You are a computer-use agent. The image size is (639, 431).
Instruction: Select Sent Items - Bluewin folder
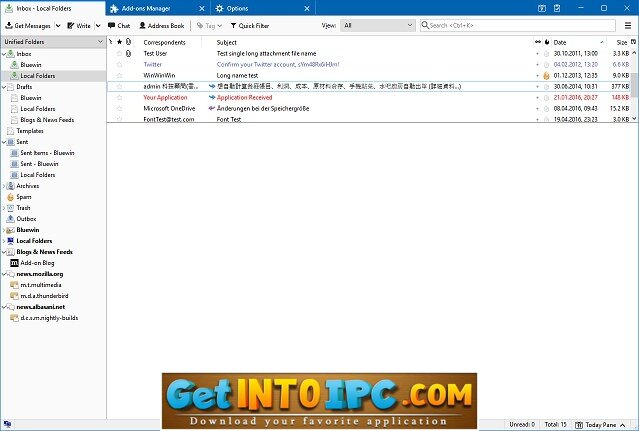[47, 153]
